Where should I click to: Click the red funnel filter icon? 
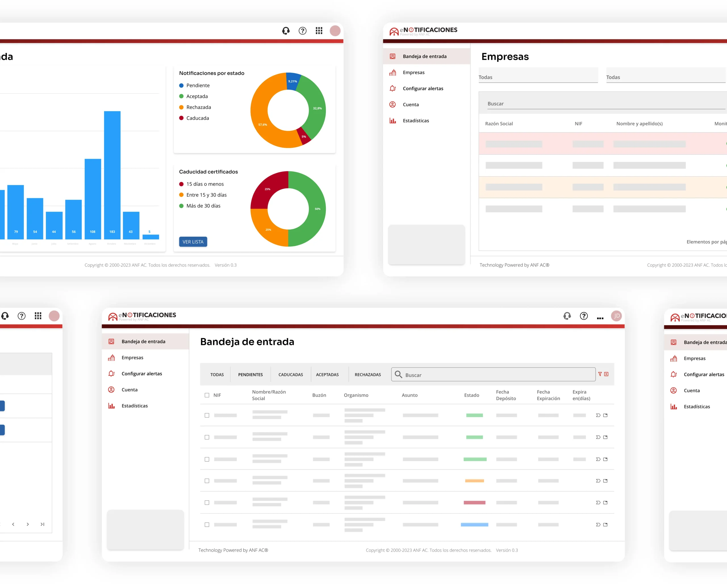pyautogui.click(x=600, y=374)
